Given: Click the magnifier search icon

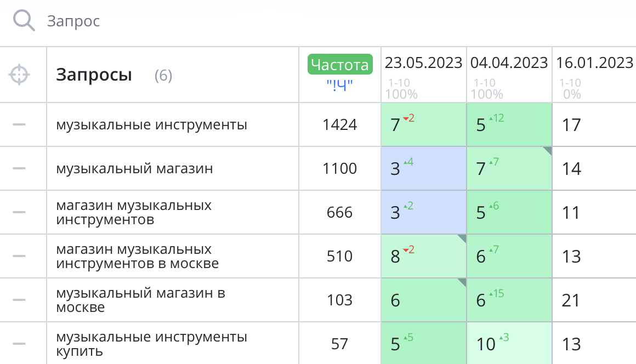Looking at the screenshot, I should tap(24, 21).
